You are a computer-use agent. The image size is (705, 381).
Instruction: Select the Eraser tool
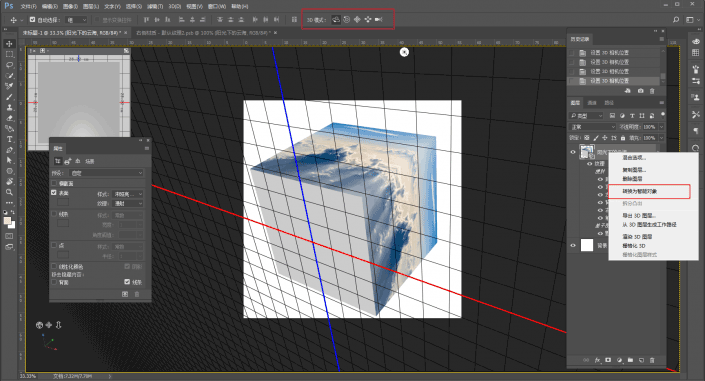[x=9, y=118]
